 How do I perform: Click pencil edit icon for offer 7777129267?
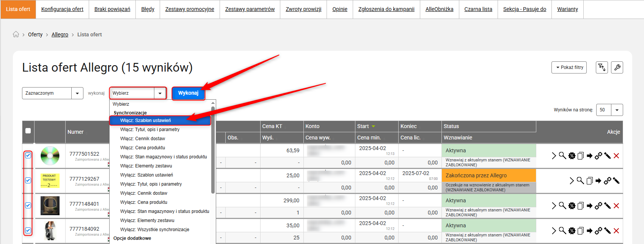pyautogui.click(x=616, y=181)
